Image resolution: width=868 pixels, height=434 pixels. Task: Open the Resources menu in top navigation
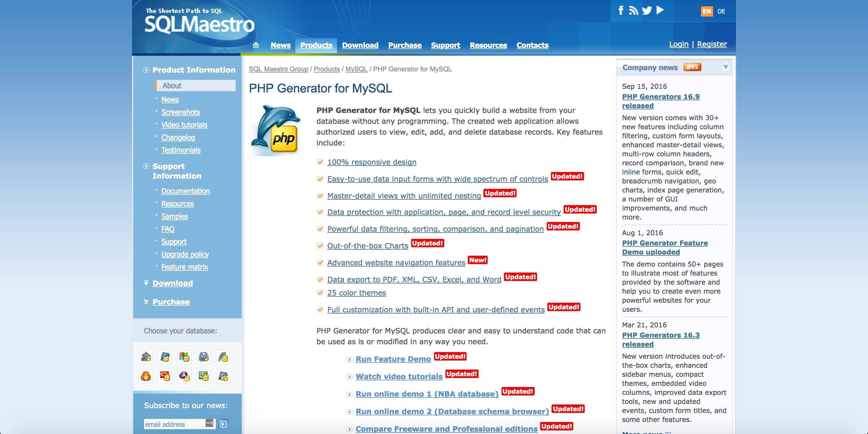tap(488, 45)
